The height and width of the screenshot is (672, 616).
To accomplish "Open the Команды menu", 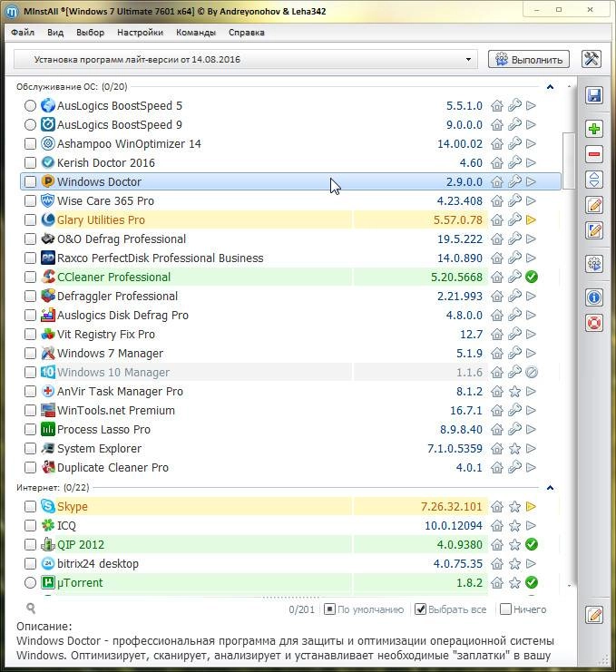I will tap(195, 33).
